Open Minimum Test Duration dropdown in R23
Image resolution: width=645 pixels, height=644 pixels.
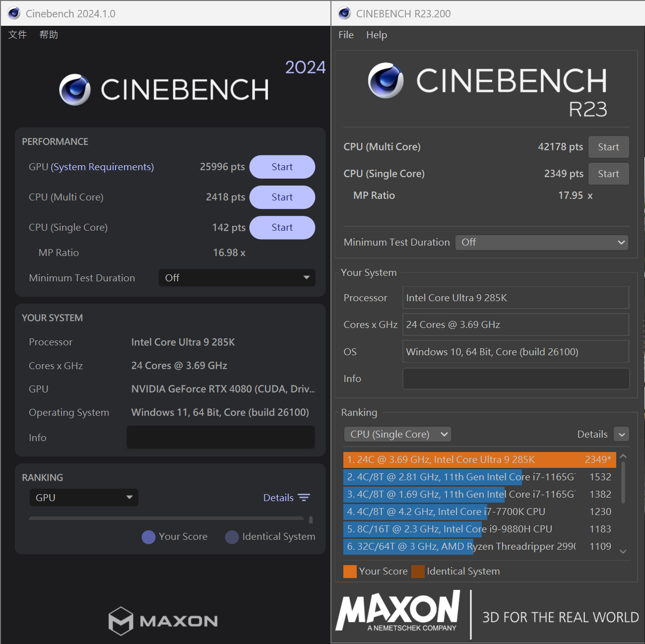542,242
